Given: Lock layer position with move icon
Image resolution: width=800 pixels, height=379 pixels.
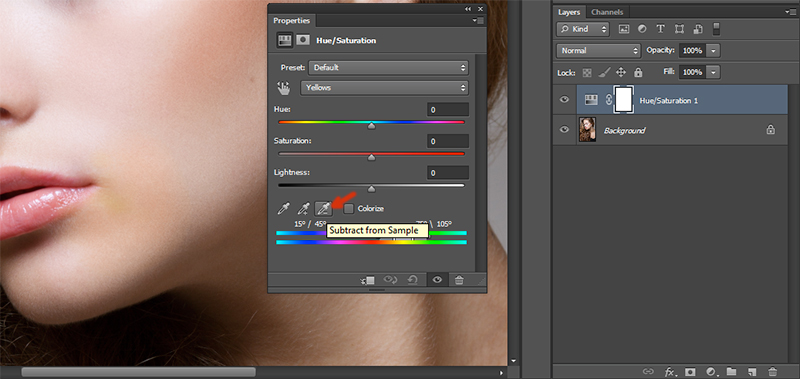Looking at the screenshot, I should pos(621,72).
